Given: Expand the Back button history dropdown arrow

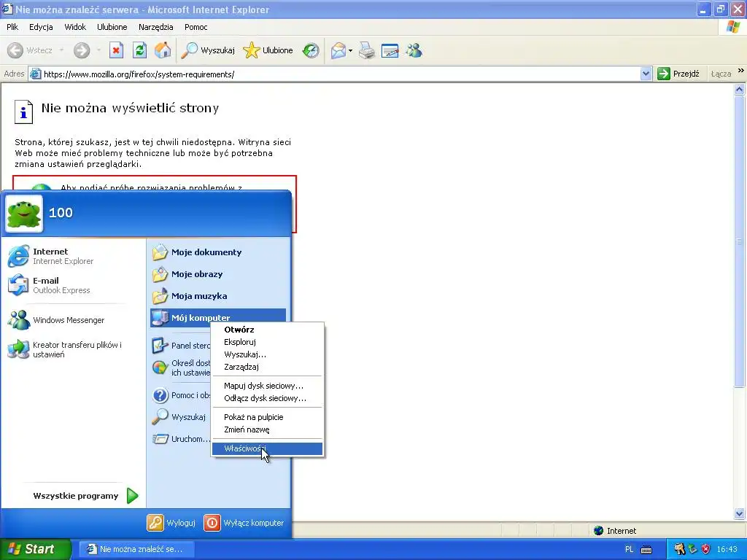Looking at the screenshot, I should coord(61,50).
